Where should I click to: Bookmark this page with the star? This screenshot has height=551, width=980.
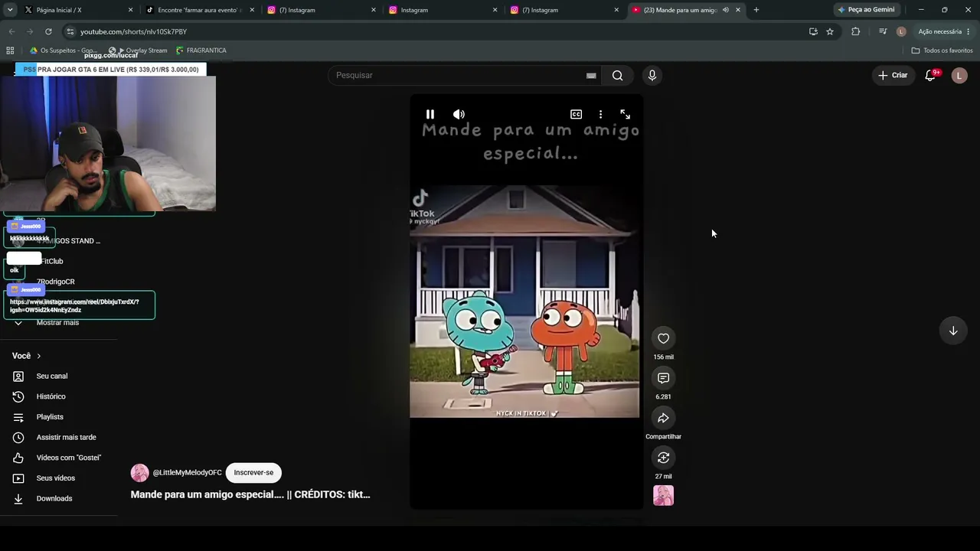[x=830, y=31]
